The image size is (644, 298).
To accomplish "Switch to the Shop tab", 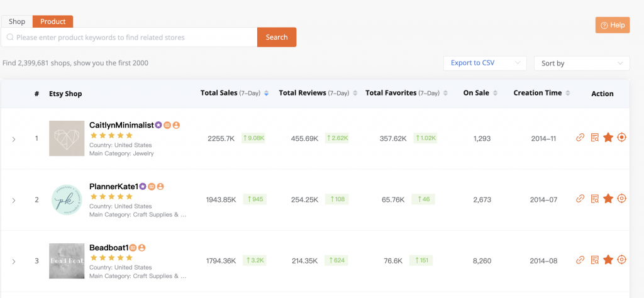I will (17, 21).
